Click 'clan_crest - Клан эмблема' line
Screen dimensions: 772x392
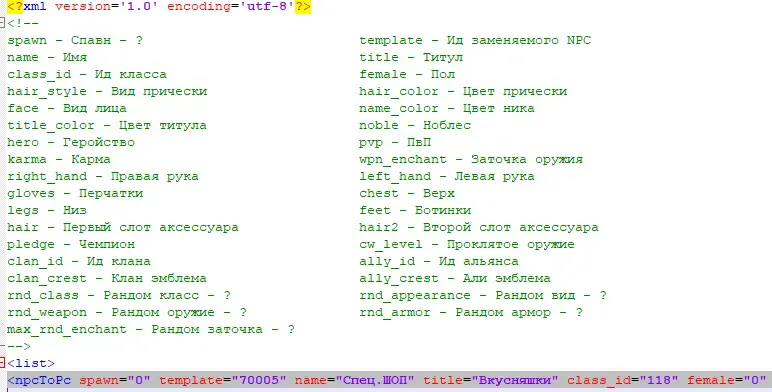pos(107,279)
